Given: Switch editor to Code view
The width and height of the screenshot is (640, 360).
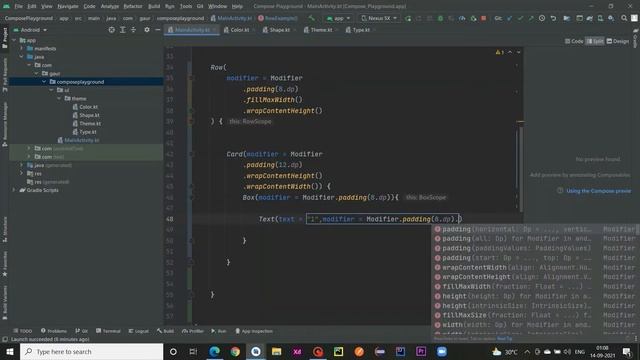Looking at the screenshot, I should [574, 41].
